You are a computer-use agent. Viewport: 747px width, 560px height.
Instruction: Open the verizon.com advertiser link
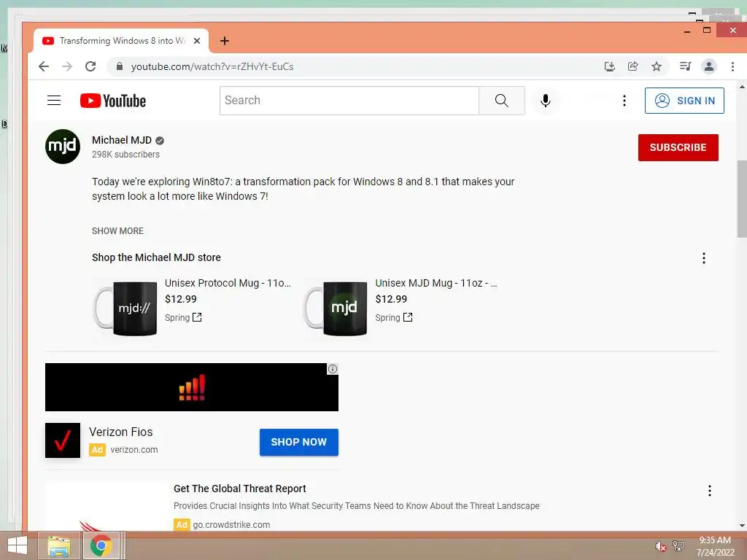pos(134,449)
